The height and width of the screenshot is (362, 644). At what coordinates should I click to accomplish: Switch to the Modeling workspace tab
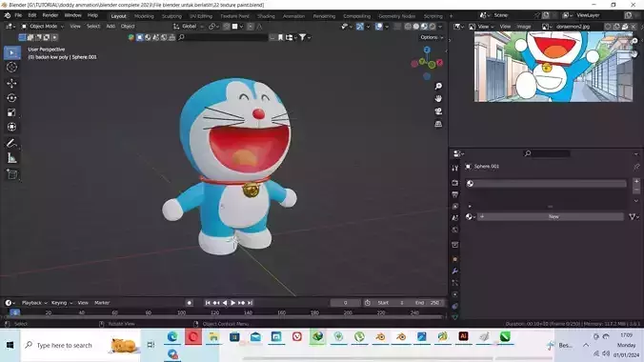(144, 16)
